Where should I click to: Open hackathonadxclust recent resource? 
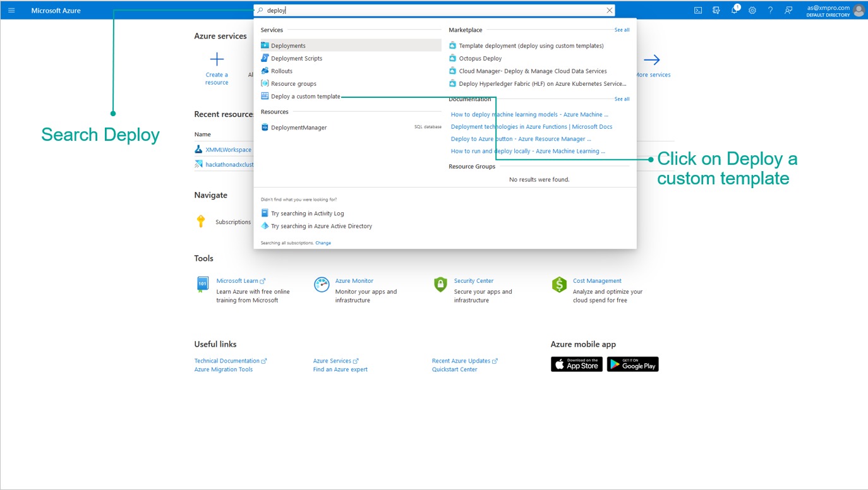click(x=229, y=164)
